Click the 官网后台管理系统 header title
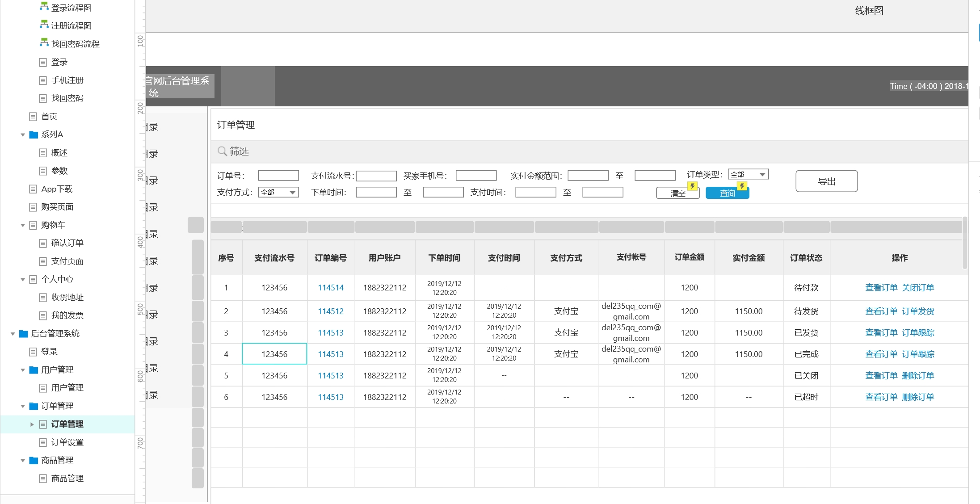This screenshot has width=980, height=504. tap(180, 86)
